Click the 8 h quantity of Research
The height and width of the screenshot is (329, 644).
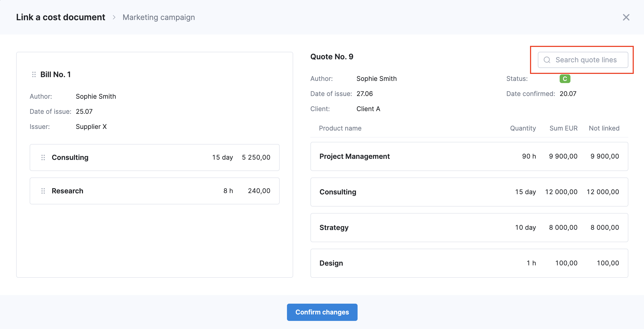[x=228, y=191]
